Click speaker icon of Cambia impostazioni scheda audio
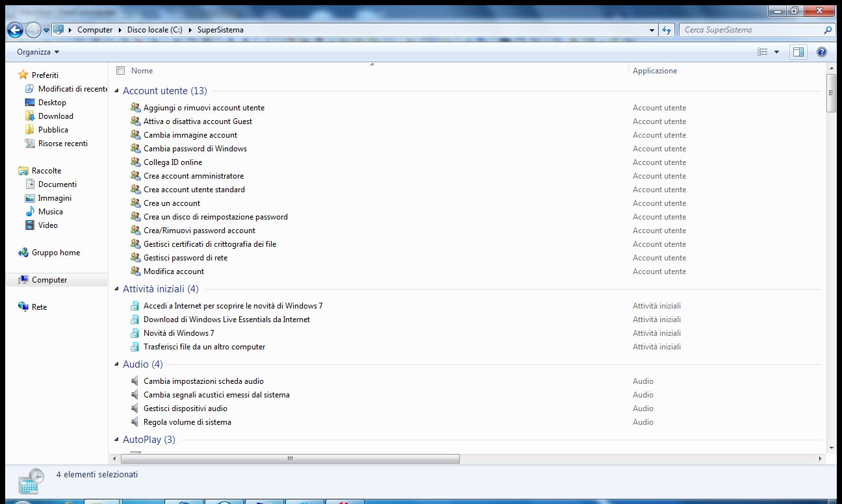The width and height of the screenshot is (842, 504). (x=135, y=381)
